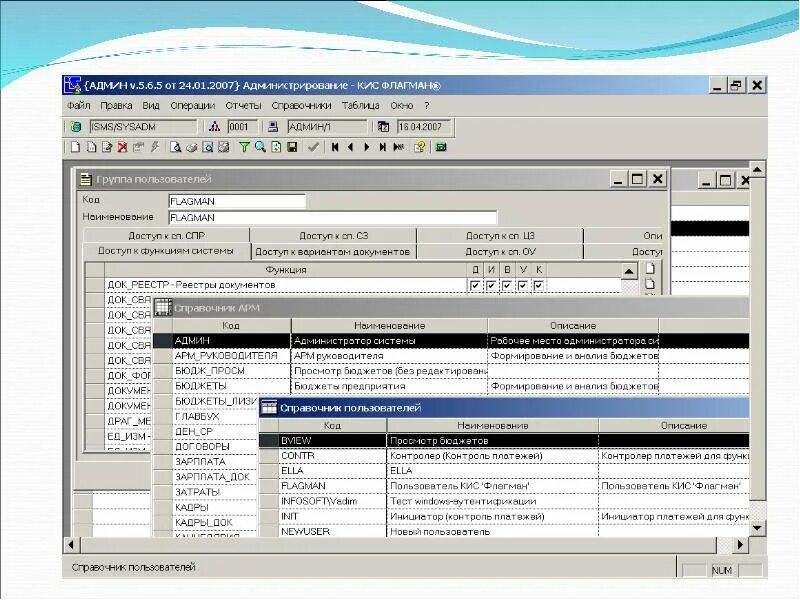The width and height of the screenshot is (800, 600).
Task: Click the organization structure icon beside 0001
Action: click(214, 127)
